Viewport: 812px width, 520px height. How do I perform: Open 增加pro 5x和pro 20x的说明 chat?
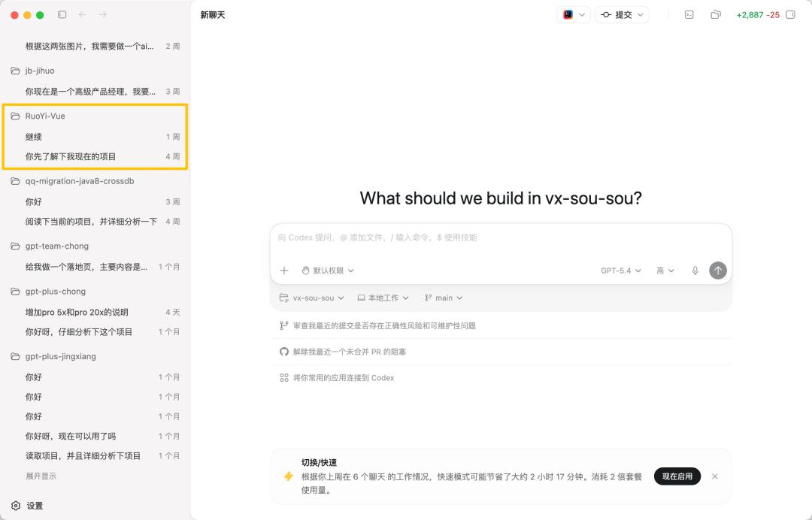[x=95, y=313]
